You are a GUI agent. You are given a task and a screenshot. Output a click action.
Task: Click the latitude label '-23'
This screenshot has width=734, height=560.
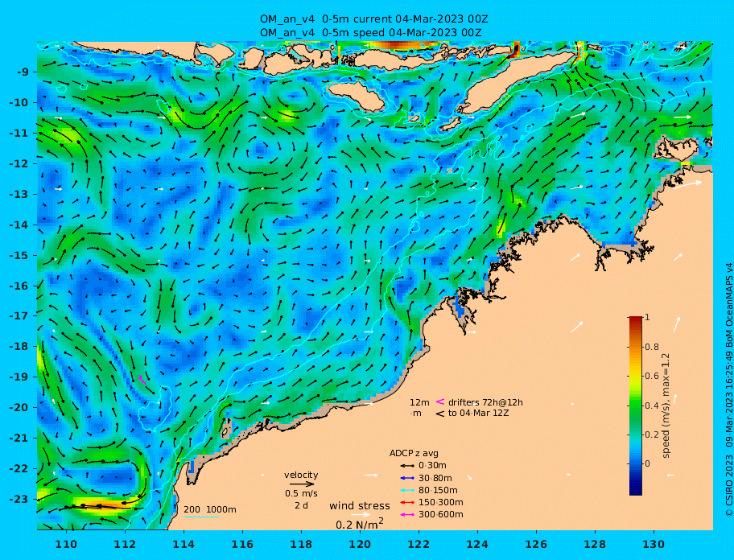[x=21, y=499]
